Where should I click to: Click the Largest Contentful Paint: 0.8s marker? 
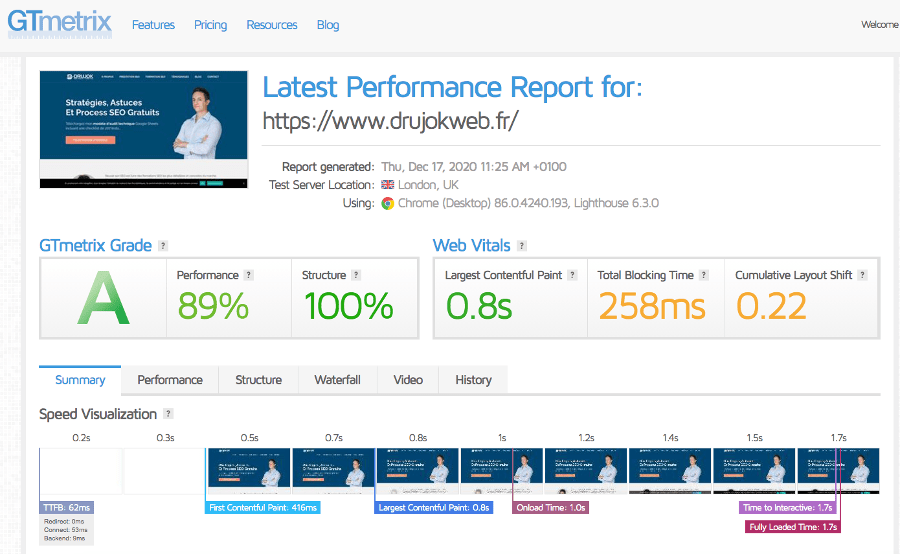[434, 507]
